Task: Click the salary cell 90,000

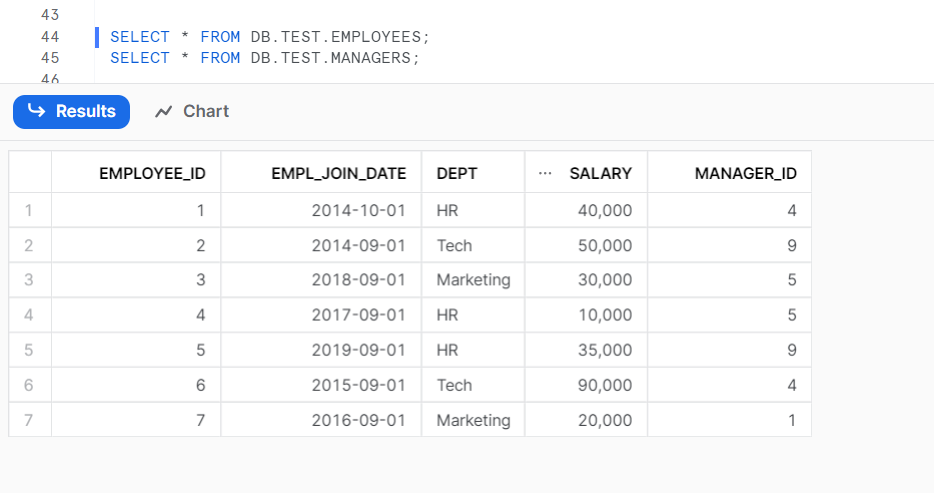Action: tap(586, 385)
